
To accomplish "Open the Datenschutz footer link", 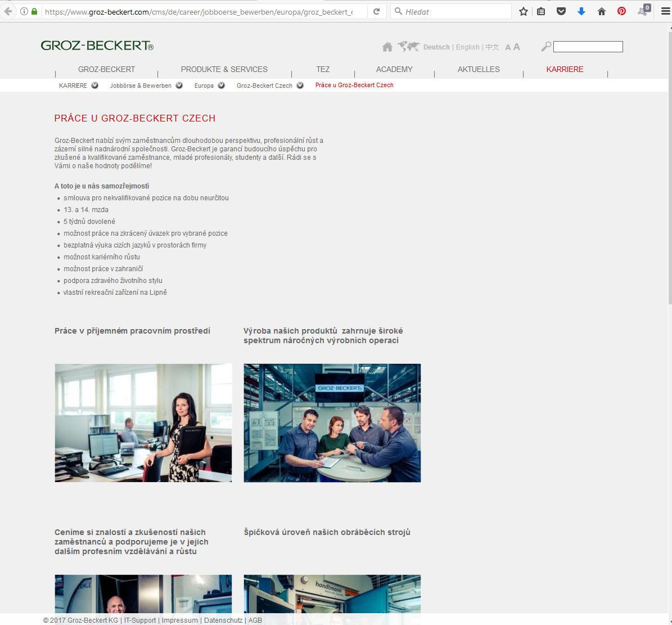I will coord(223,620).
